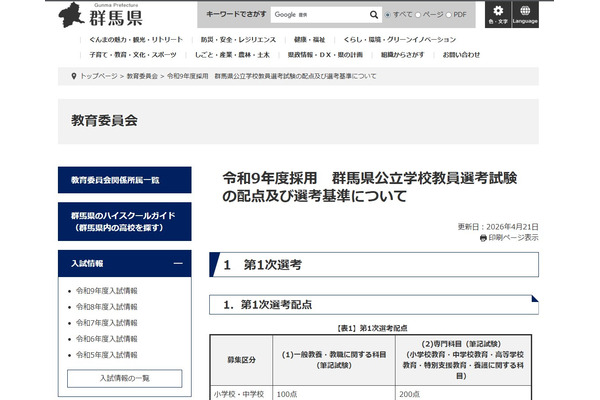
Task: Click the 一般教養・教職に関する科目 header cell
Action: click(334, 360)
